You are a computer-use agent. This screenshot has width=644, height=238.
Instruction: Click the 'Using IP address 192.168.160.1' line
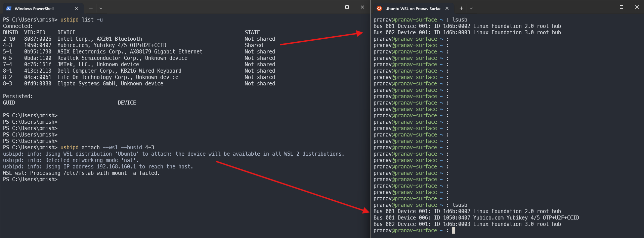coord(98,167)
